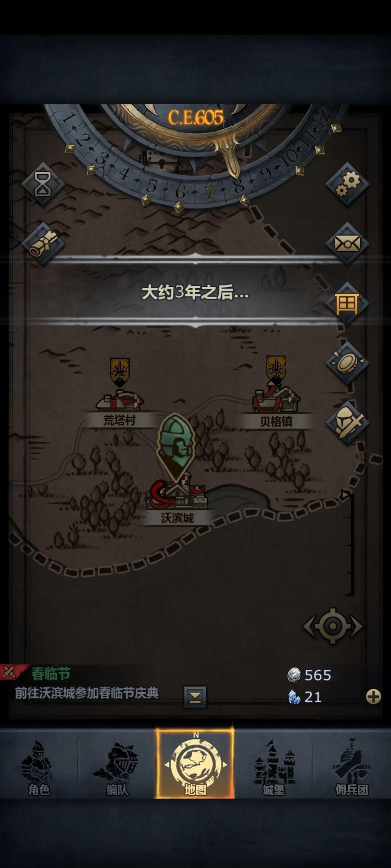The height and width of the screenshot is (868, 391).
Task: Select the 地图 tab
Action: [195, 764]
